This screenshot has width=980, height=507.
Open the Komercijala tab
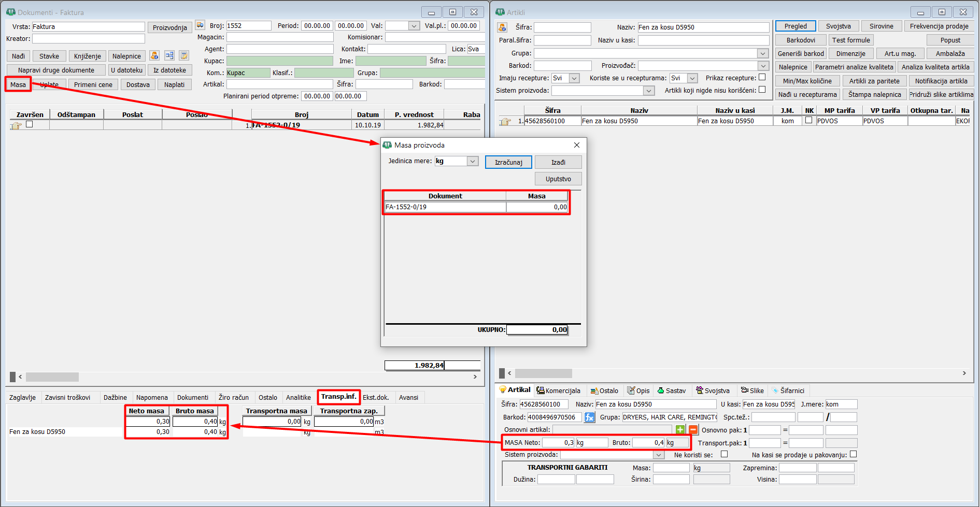pos(559,390)
